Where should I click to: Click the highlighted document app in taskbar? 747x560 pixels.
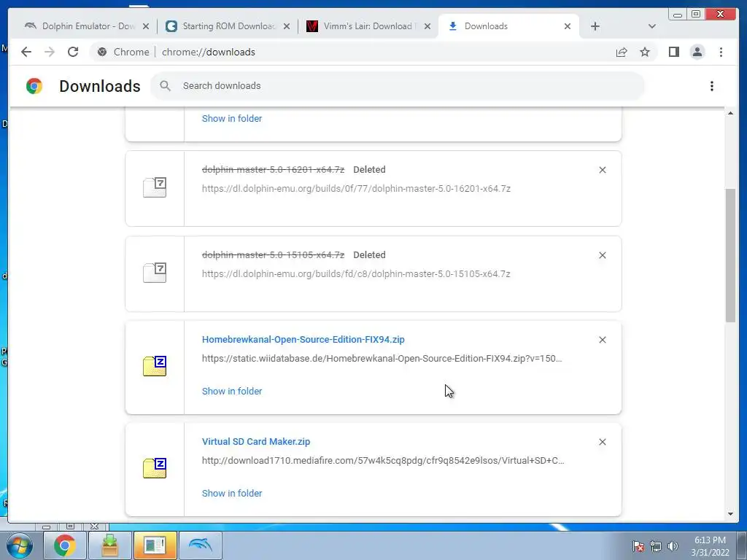point(155,545)
